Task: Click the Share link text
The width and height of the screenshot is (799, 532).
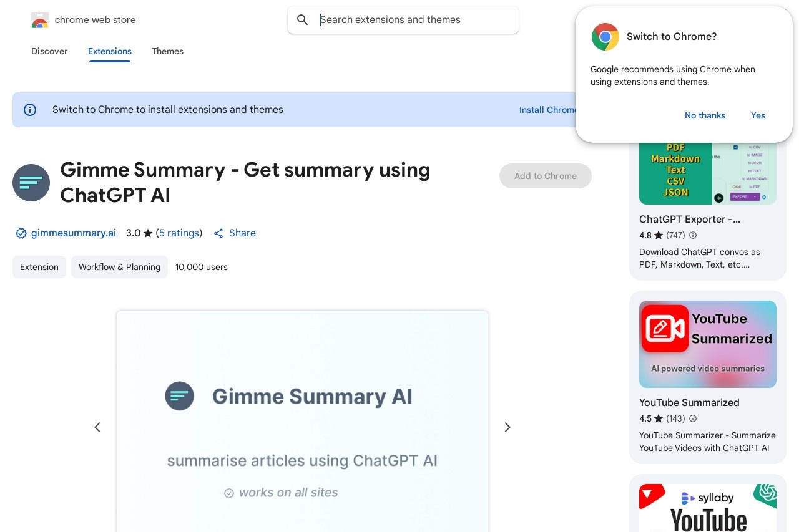Action: 242,233
